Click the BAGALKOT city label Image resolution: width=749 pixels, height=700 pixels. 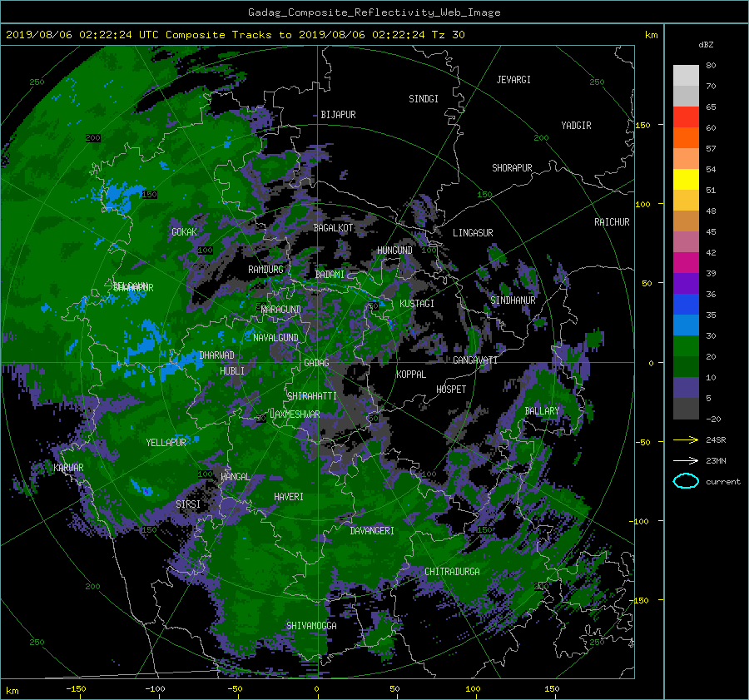333,228
